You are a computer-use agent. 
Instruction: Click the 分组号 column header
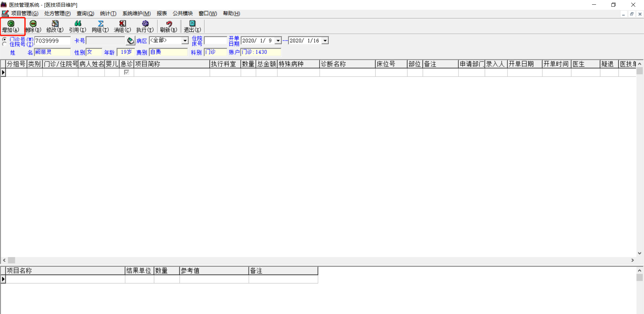point(16,64)
